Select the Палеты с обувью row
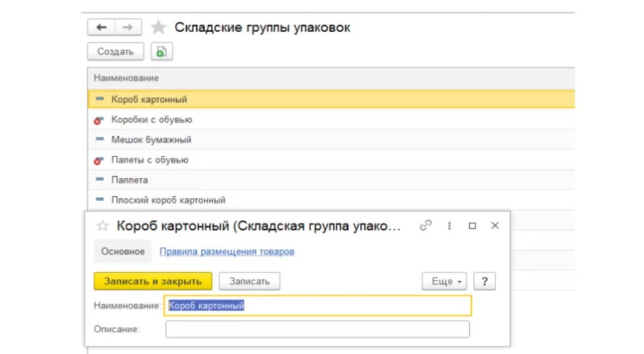The height and width of the screenshot is (354, 644). click(331, 160)
